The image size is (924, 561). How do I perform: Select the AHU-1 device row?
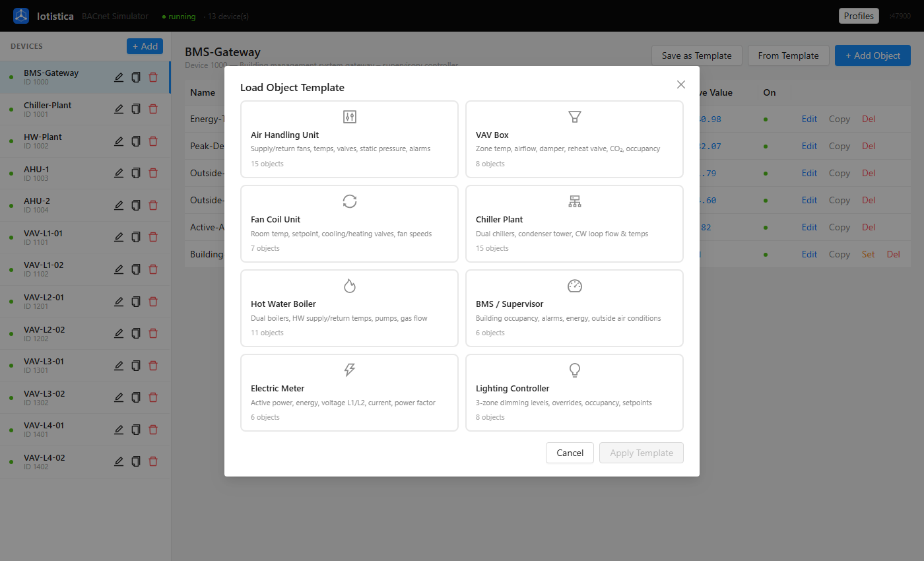[x=85, y=174]
